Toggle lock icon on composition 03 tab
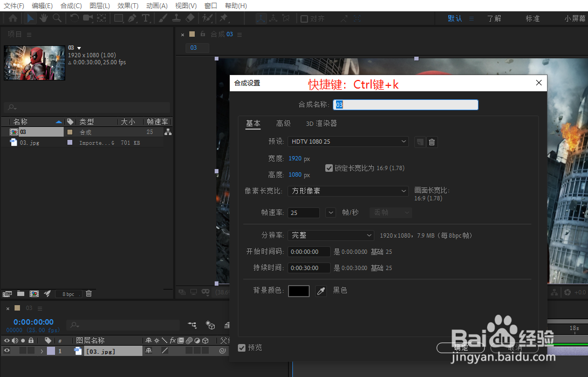The image size is (588, 377). tap(203, 34)
